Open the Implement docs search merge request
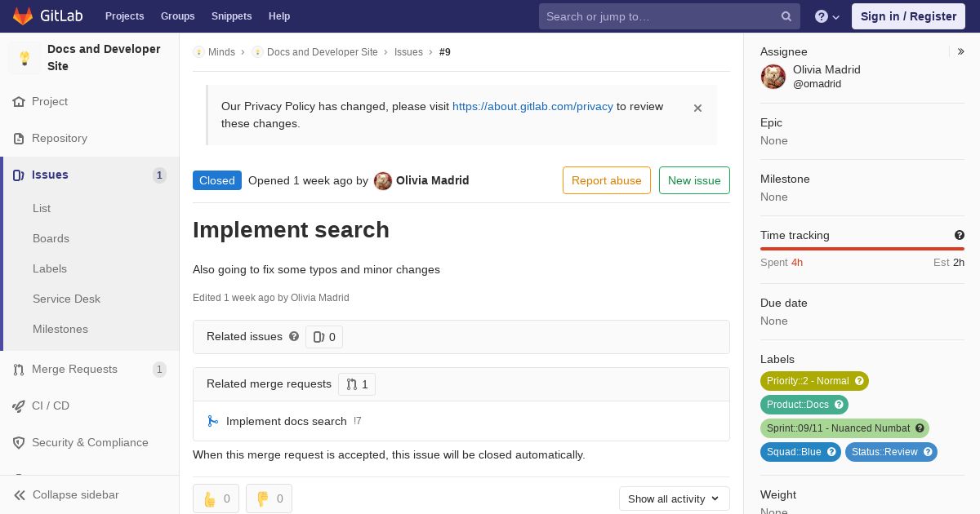Screen dimensions: 980x514 pos(287,421)
